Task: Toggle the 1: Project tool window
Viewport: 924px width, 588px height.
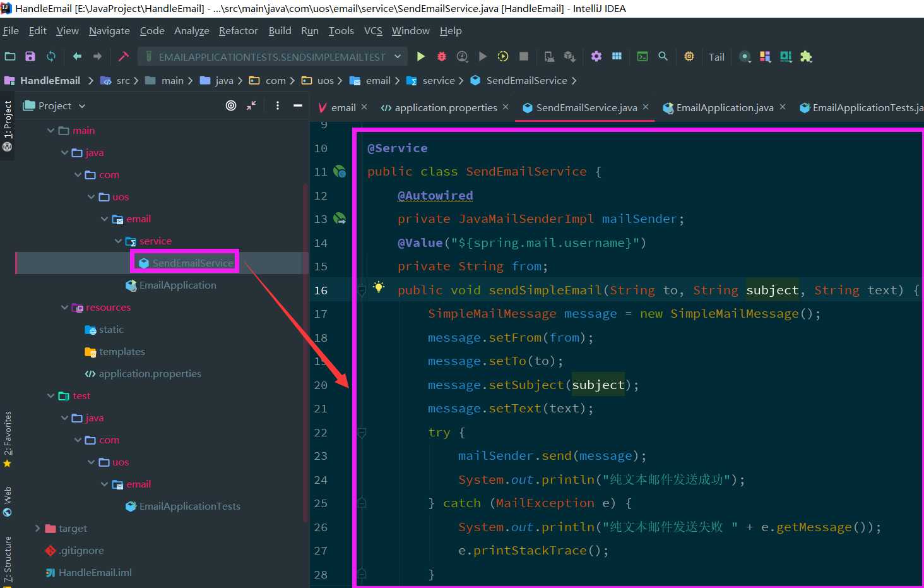Action: pyautogui.click(x=8, y=126)
